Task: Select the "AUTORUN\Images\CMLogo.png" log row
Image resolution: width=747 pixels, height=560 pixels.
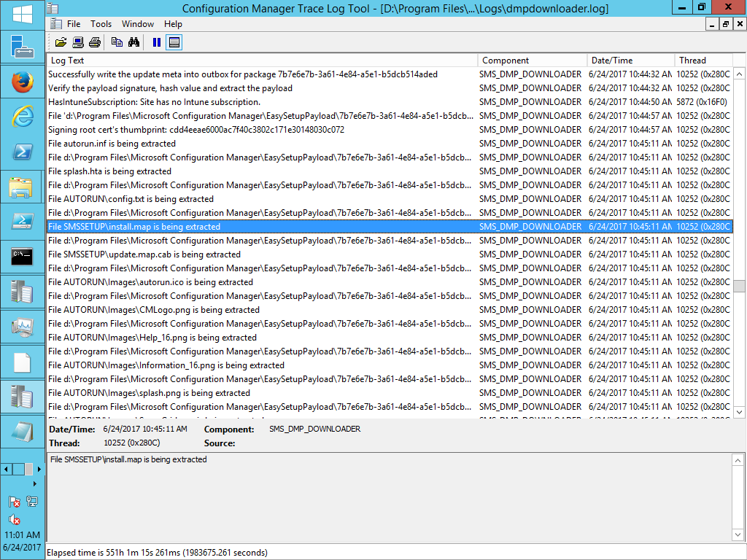Action: tap(390, 309)
